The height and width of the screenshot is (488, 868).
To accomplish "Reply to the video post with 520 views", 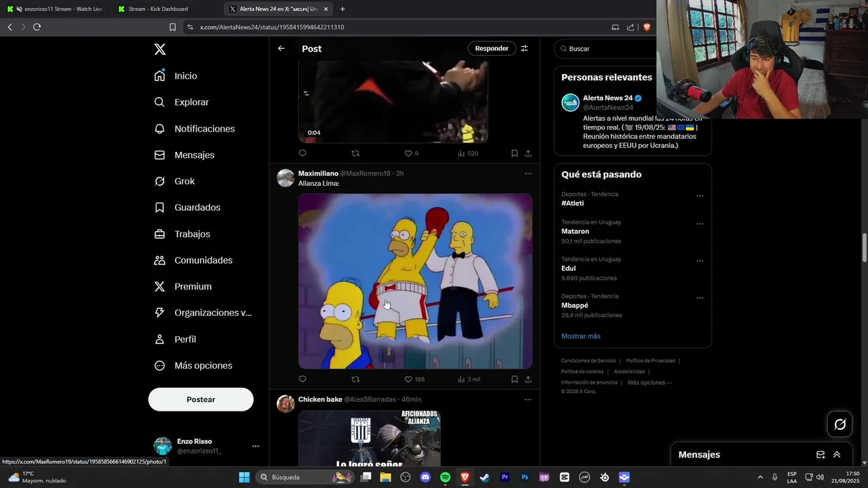I will pyautogui.click(x=302, y=153).
